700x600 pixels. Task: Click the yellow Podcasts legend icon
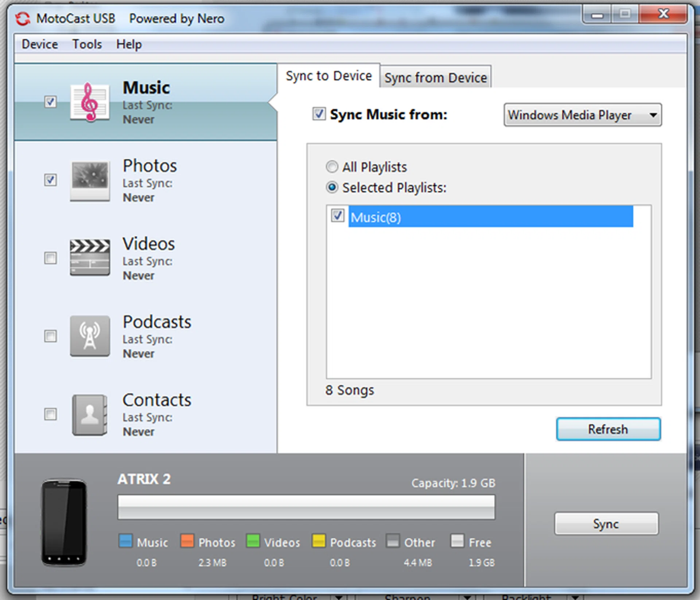coord(319,542)
